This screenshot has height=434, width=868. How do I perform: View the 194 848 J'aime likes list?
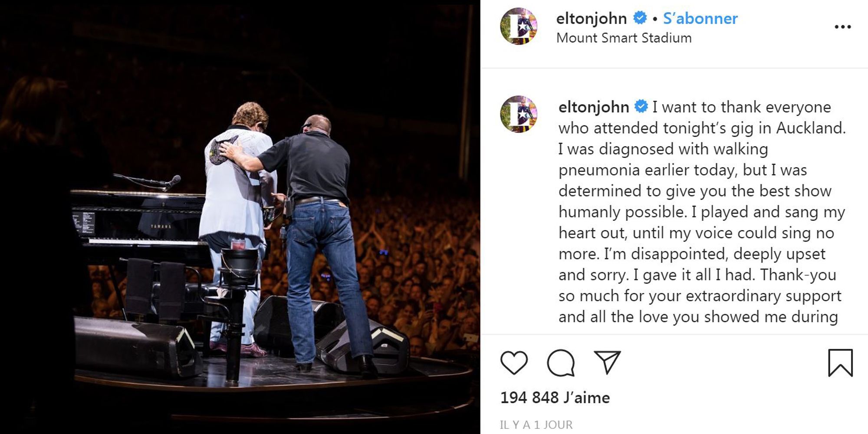pyautogui.click(x=555, y=398)
